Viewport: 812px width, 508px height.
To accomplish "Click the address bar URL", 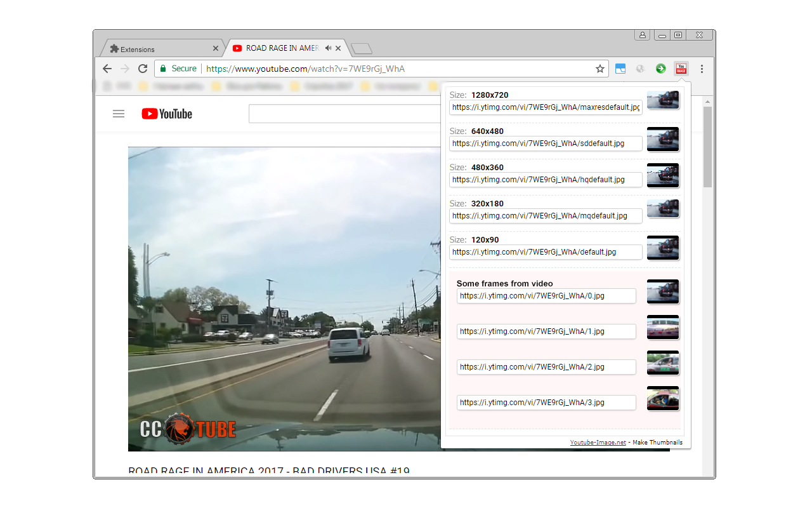I will 305,69.
